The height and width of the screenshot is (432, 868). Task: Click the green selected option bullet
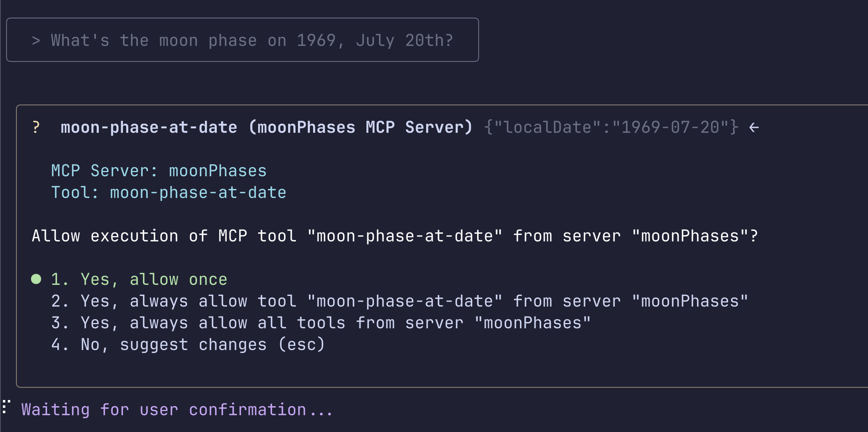coord(36,279)
